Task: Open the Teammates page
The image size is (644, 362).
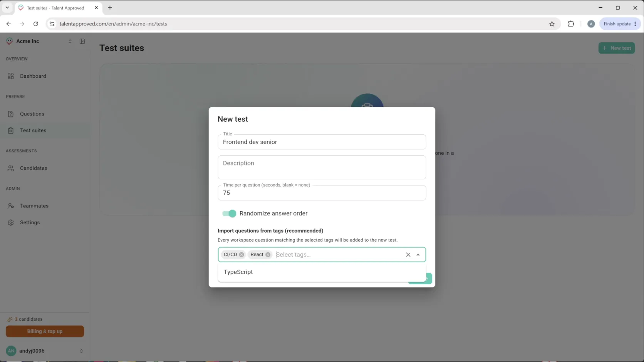Action: click(x=45, y=206)
